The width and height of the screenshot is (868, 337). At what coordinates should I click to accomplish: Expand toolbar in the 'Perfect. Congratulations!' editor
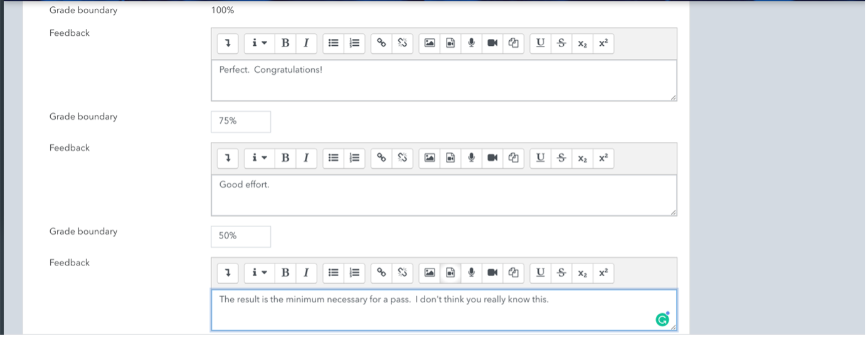pyautogui.click(x=228, y=43)
